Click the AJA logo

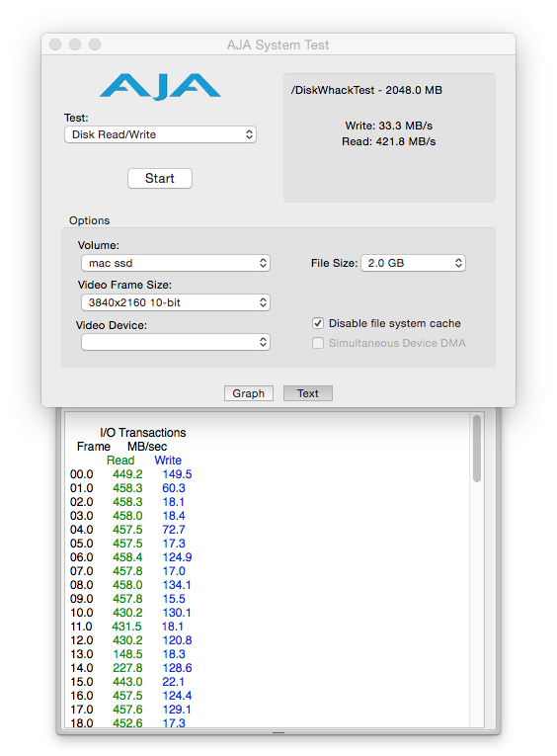[x=160, y=86]
